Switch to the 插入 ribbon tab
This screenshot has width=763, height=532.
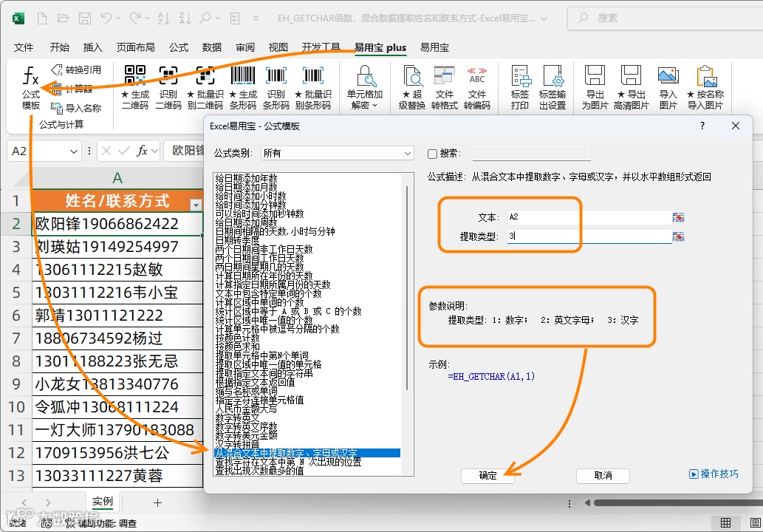click(92, 47)
